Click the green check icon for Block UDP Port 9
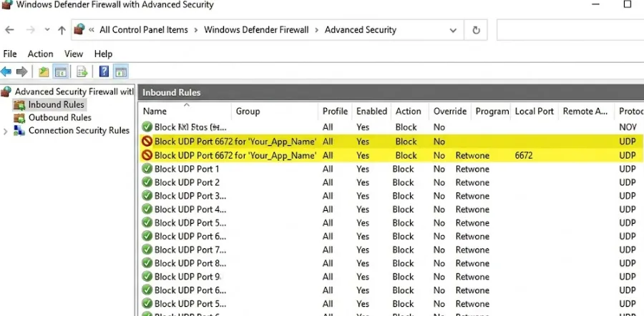This screenshot has height=316, width=644. coord(147,277)
